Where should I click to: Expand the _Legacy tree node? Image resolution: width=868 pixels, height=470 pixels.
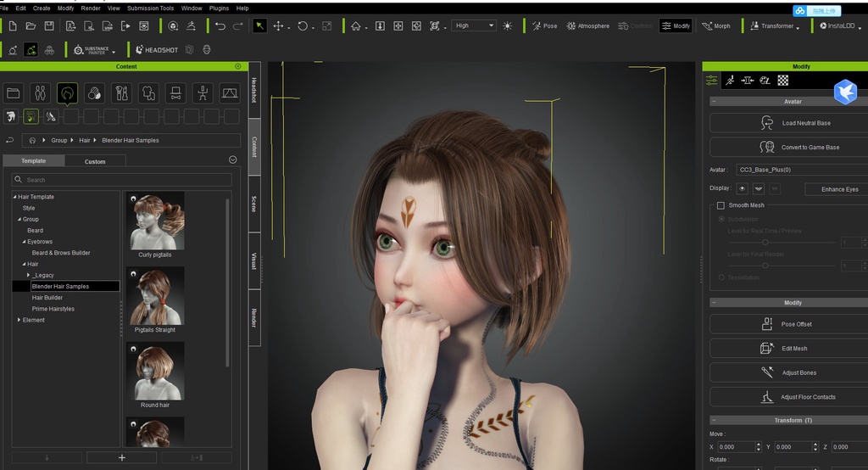(x=28, y=276)
